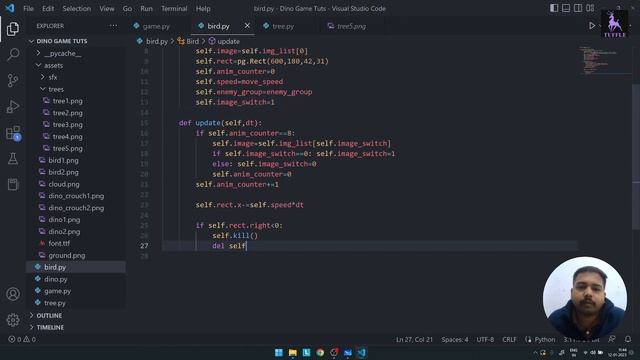Open Explorer more actions ellipsis
This screenshot has width=640, height=360.
click(x=113, y=26)
